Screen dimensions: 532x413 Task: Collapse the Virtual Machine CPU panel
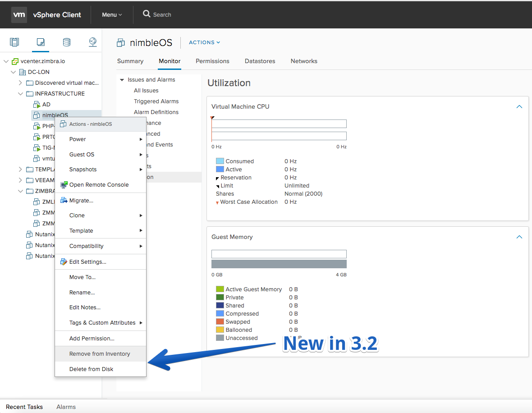coord(519,106)
